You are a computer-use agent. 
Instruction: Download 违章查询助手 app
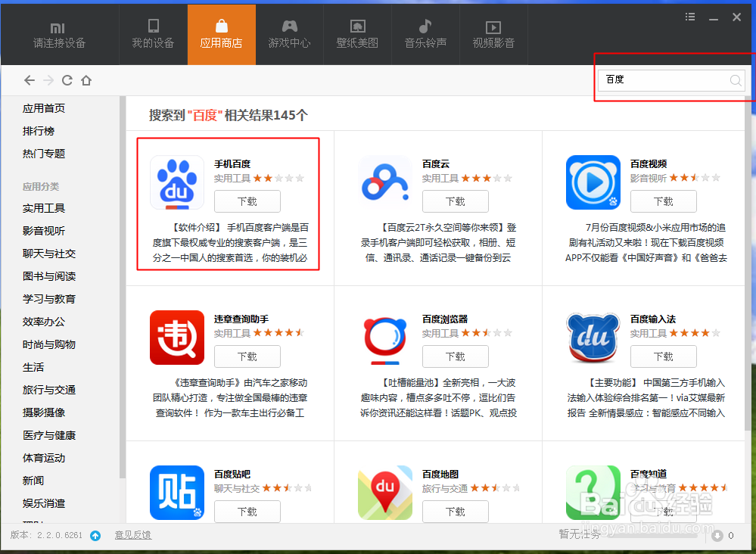point(247,356)
